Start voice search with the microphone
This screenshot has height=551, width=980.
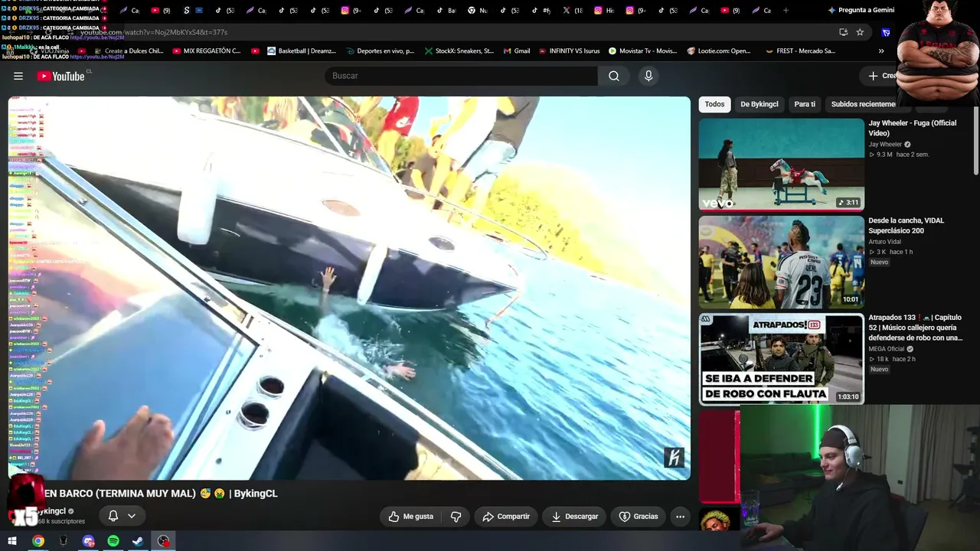(x=648, y=76)
